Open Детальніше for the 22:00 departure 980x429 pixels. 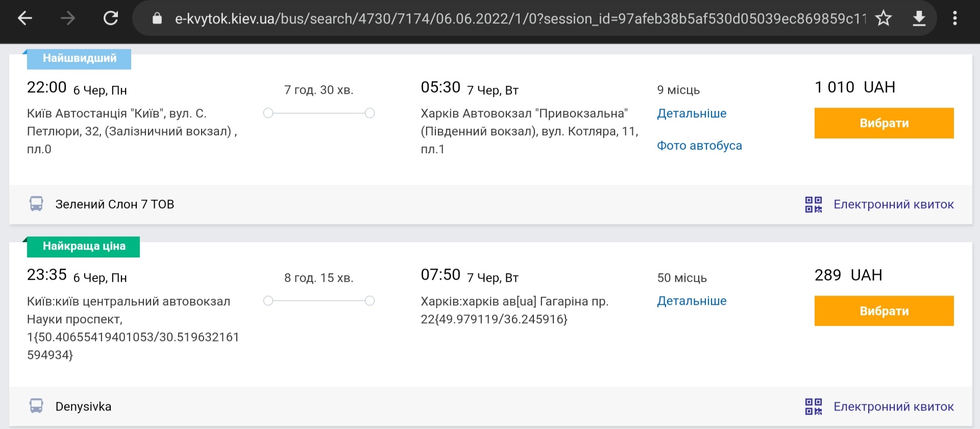(x=692, y=113)
